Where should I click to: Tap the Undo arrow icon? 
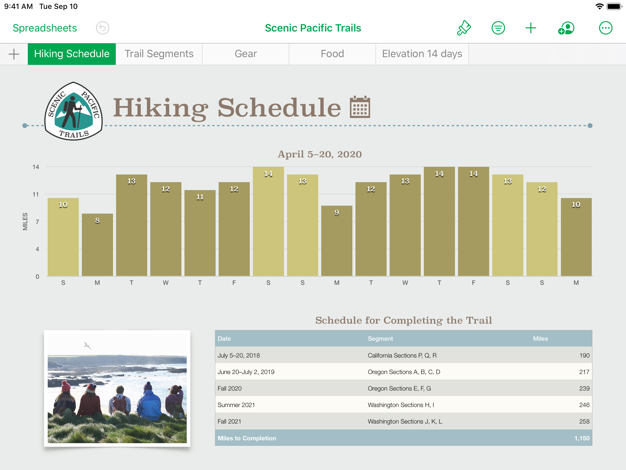(x=102, y=28)
